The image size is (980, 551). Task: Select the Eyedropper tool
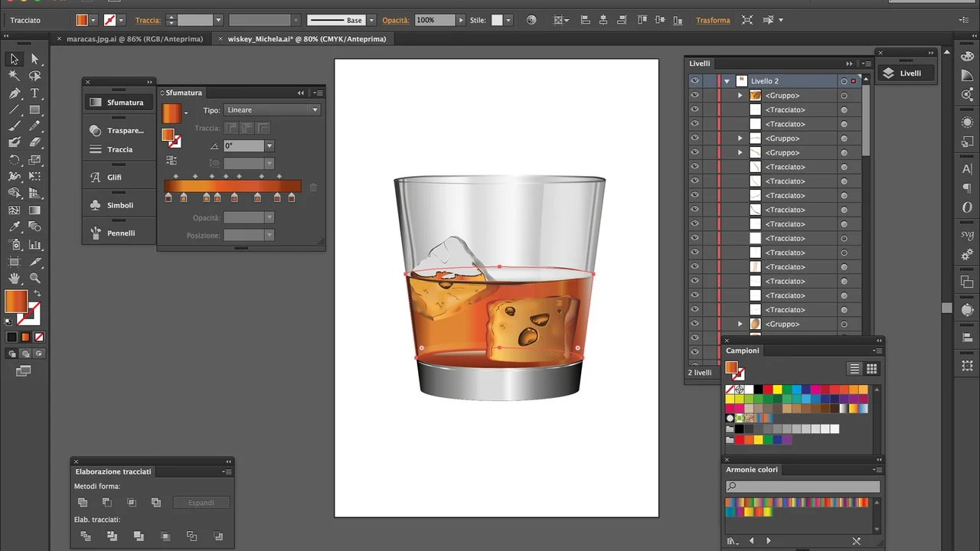click(15, 227)
